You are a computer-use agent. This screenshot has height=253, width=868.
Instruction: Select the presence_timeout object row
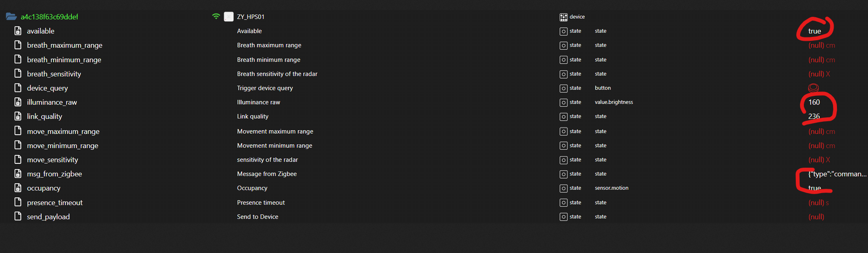point(55,203)
